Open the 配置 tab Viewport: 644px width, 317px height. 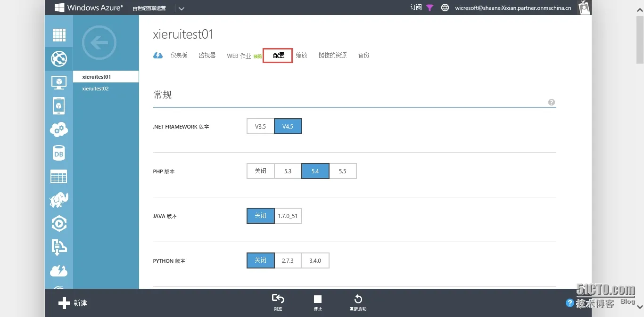(278, 56)
